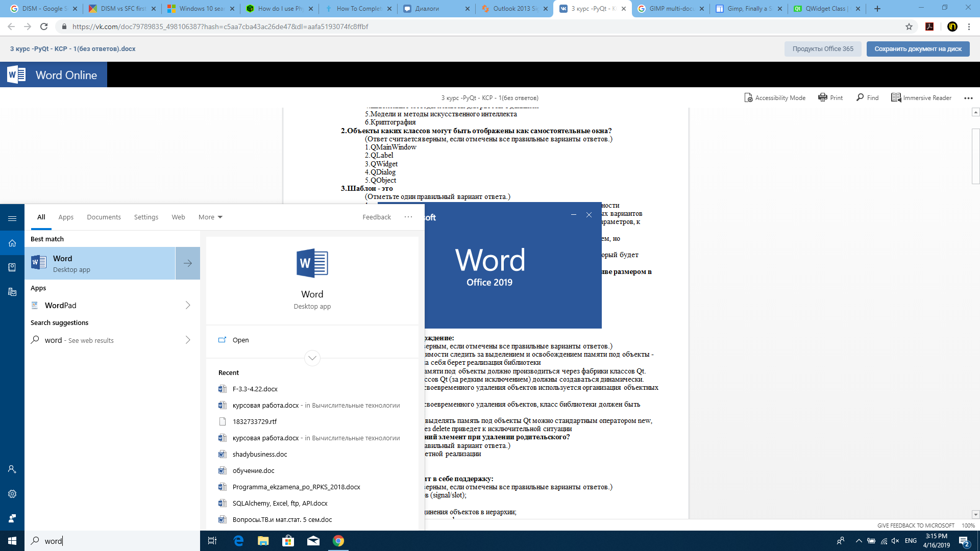The width and height of the screenshot is (980, 551).
Task: Expand WordPad result chevron
Action: click(188, 305)
